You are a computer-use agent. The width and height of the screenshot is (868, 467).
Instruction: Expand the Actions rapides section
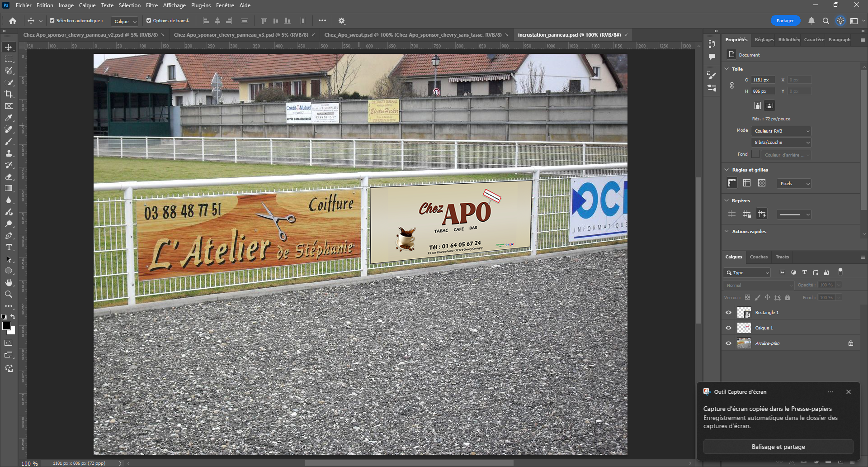coord(727,231)
